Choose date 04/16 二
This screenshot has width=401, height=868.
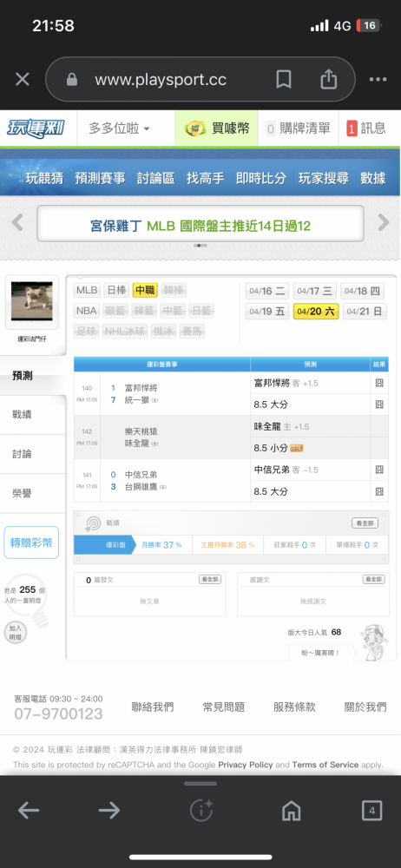tap(267, 291)
